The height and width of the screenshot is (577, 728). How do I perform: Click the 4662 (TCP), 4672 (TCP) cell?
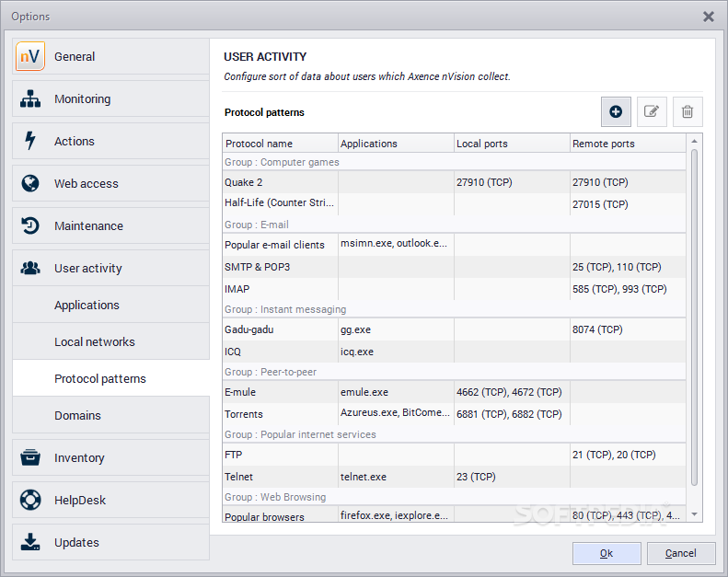[x=512, y=392]
